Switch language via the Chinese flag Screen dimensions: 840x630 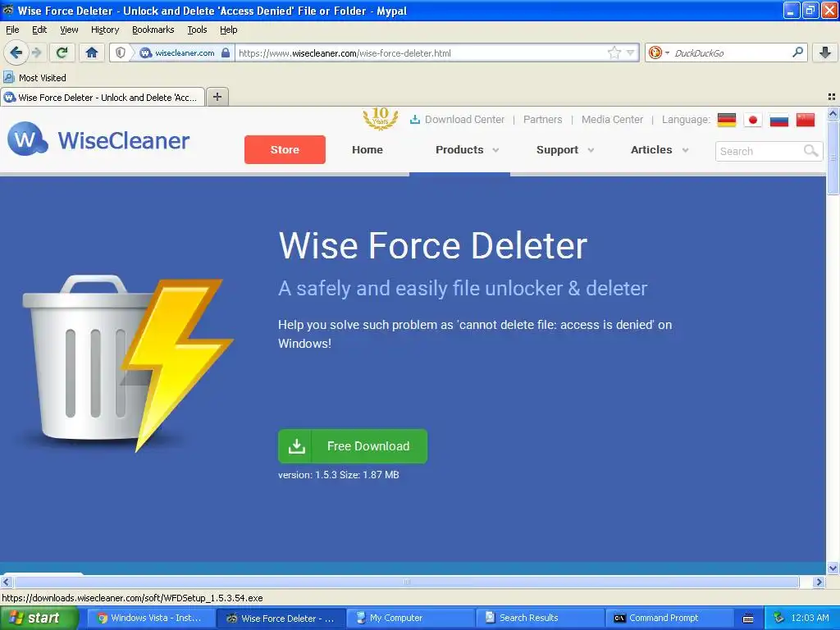pyautogui.click(x=806, y=120)
